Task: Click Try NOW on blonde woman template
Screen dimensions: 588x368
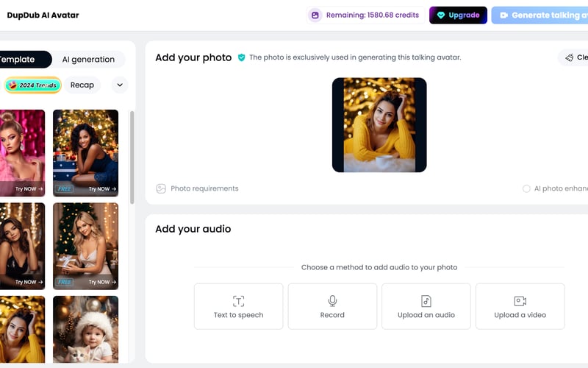Action: point(102,282)
